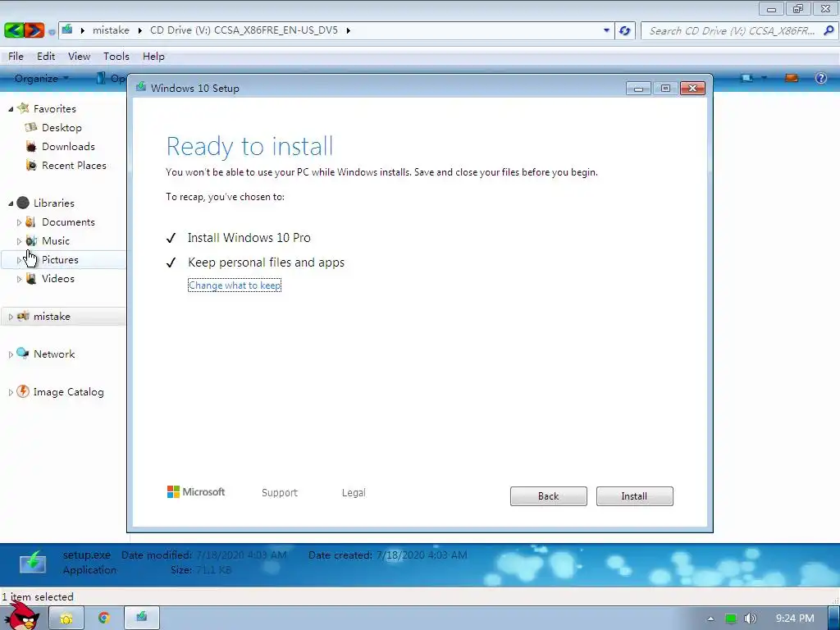Click the search magnifier icon

(829, 30)
